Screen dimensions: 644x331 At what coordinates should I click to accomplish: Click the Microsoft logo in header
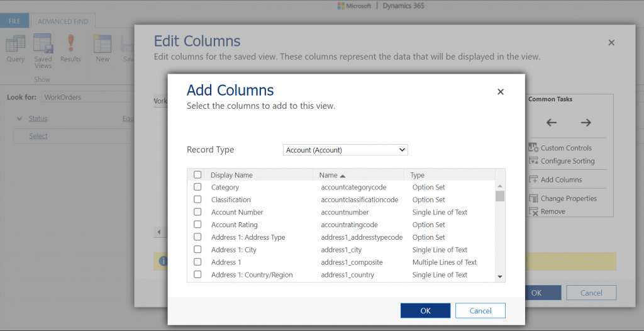coord(341,6)
